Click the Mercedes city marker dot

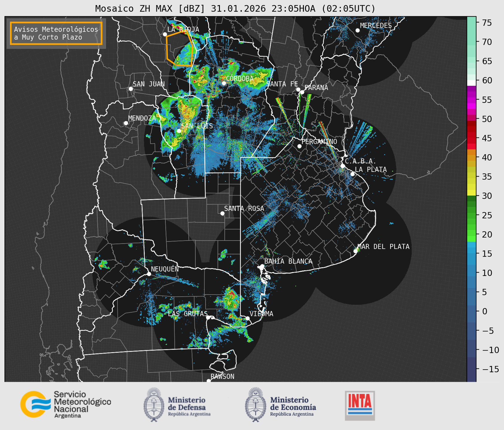(x=357, y=31)
